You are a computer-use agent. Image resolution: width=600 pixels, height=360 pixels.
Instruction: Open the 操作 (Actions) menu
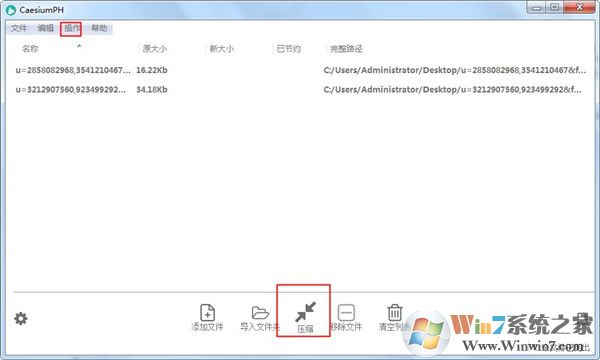71,28
